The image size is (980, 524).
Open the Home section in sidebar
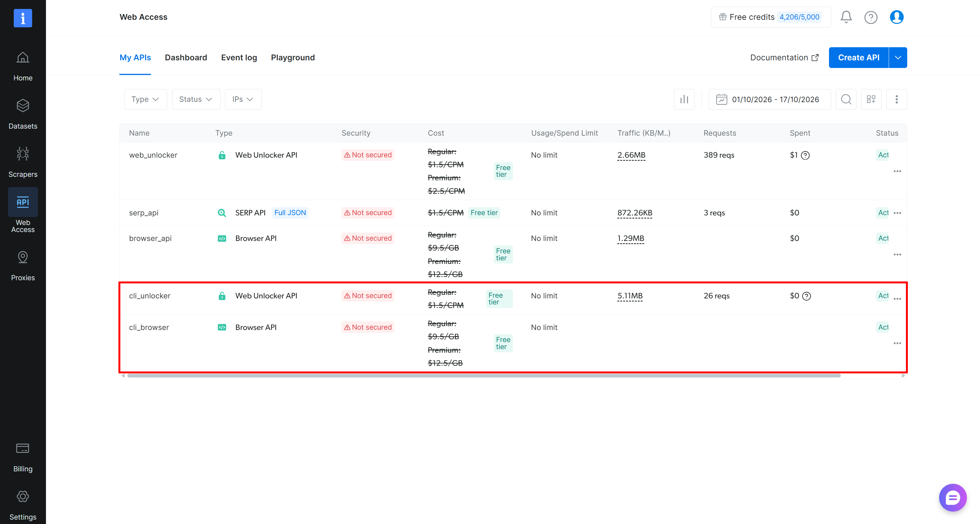coord(23,67)
